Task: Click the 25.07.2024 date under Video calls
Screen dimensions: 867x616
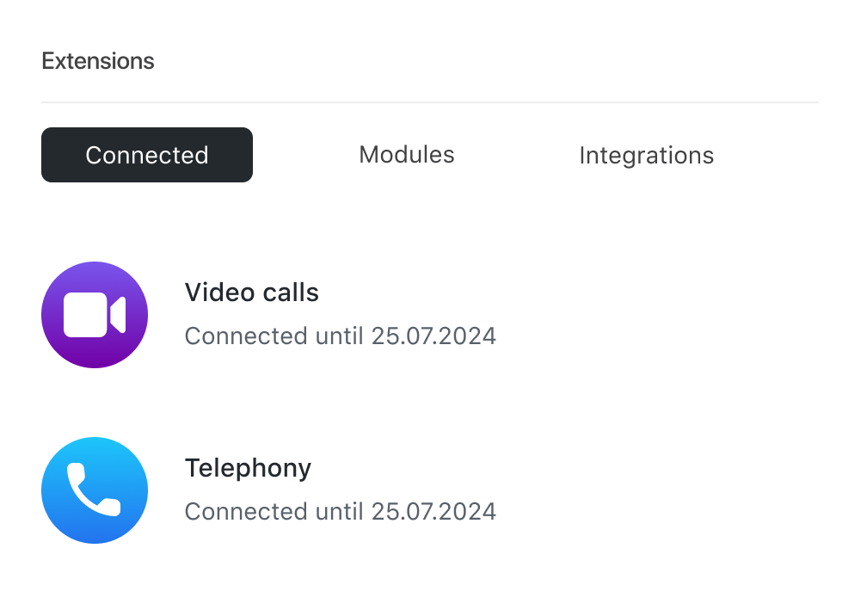Action: point(433,336)
